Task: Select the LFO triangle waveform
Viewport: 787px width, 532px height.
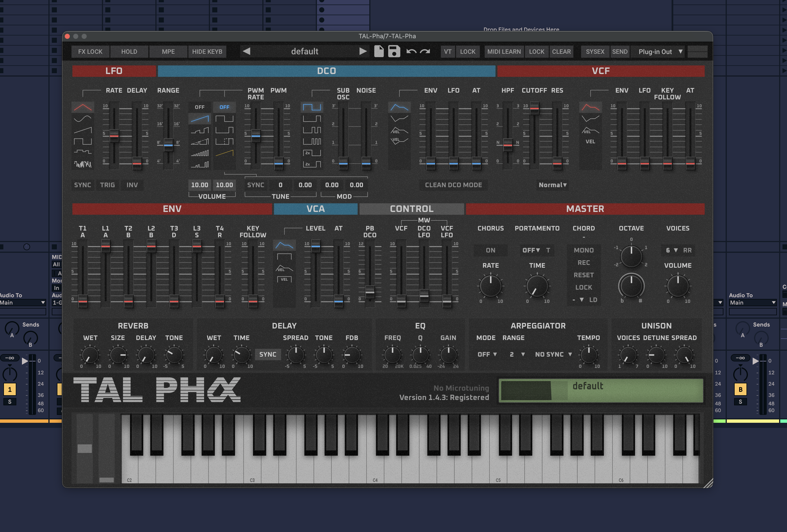Action: (x=83, y=107)
